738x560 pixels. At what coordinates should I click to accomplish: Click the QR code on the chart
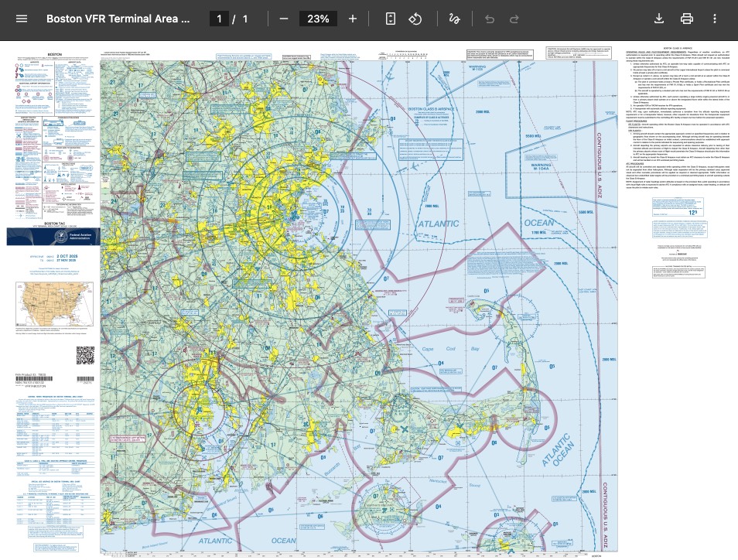coord(85,355)
